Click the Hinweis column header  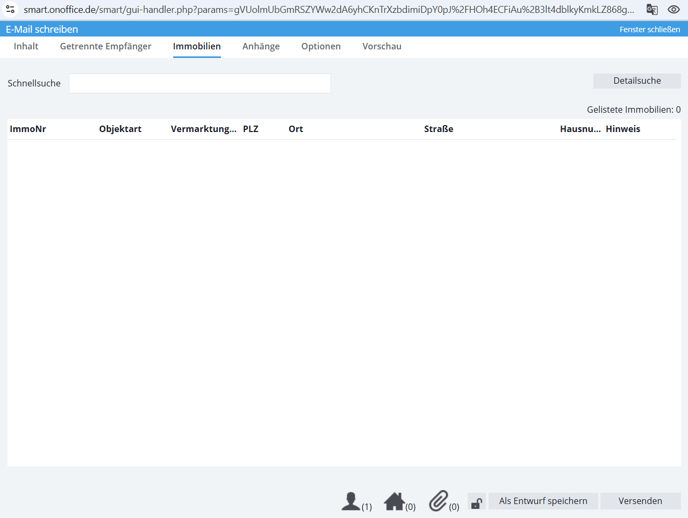[x=623, y=129]
